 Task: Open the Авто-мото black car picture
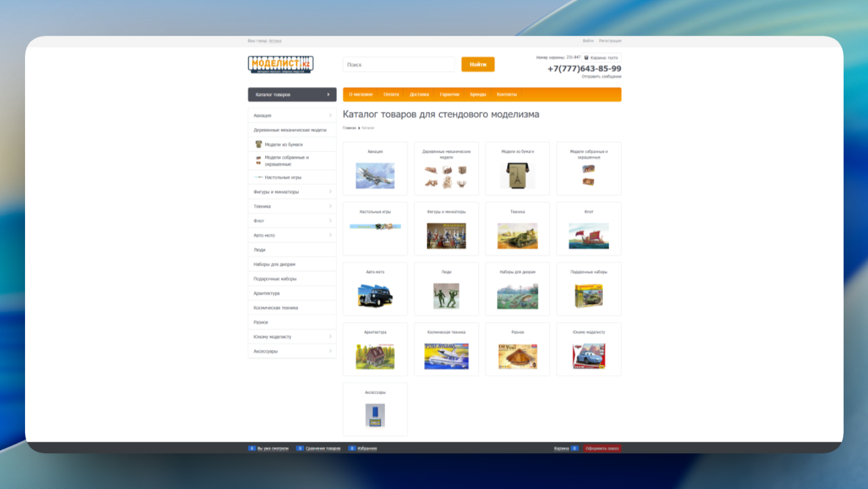pos(375,296)
